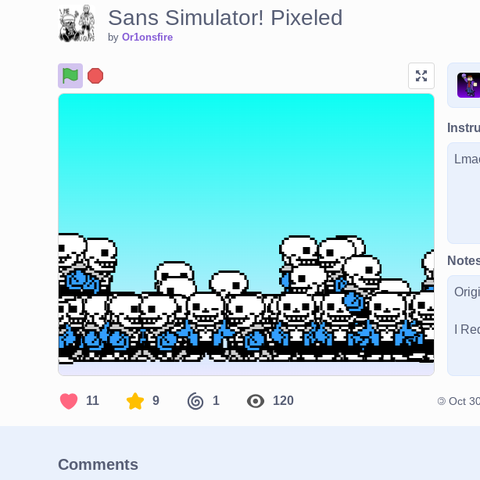Image resolution: width=480 pixels, height=480 pixels.
Task: Click the Instructions text box starting Lmao
Action: tap(464, 193)
